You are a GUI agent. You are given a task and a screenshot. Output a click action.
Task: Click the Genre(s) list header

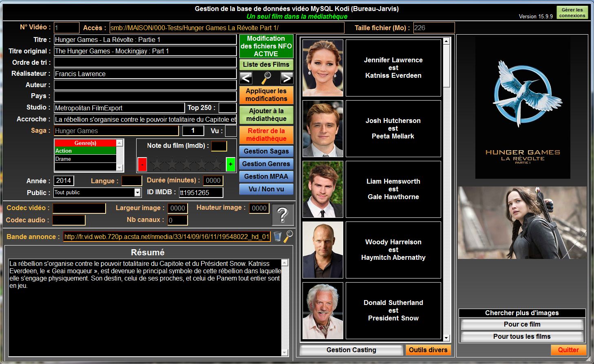[85, 143]
